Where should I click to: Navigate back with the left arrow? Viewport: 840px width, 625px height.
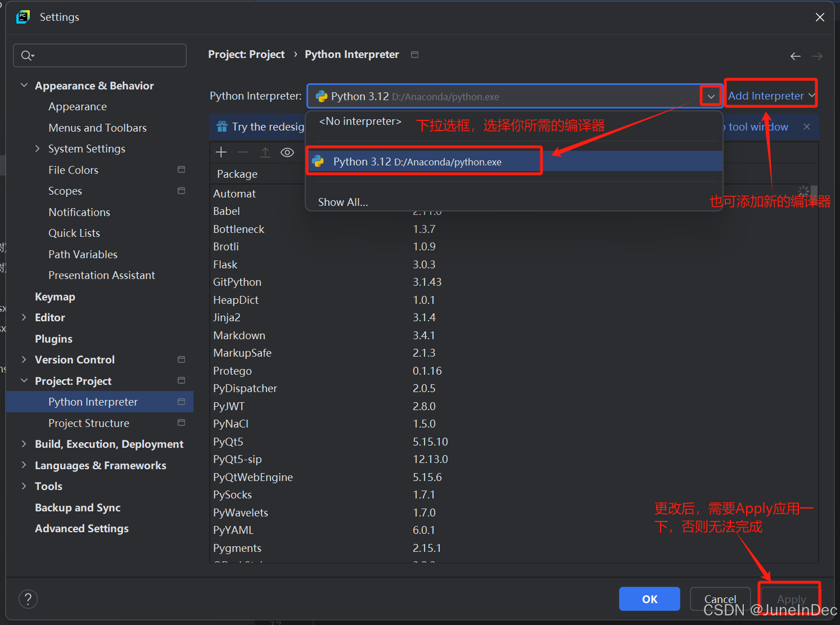click(795, 56)
